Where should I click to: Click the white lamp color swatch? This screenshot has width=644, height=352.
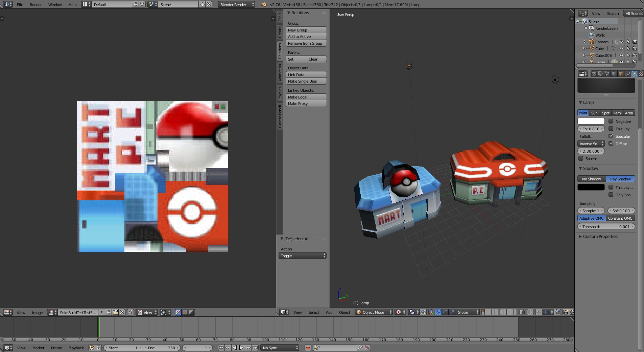pyautogui.click(x=591, y=121)
